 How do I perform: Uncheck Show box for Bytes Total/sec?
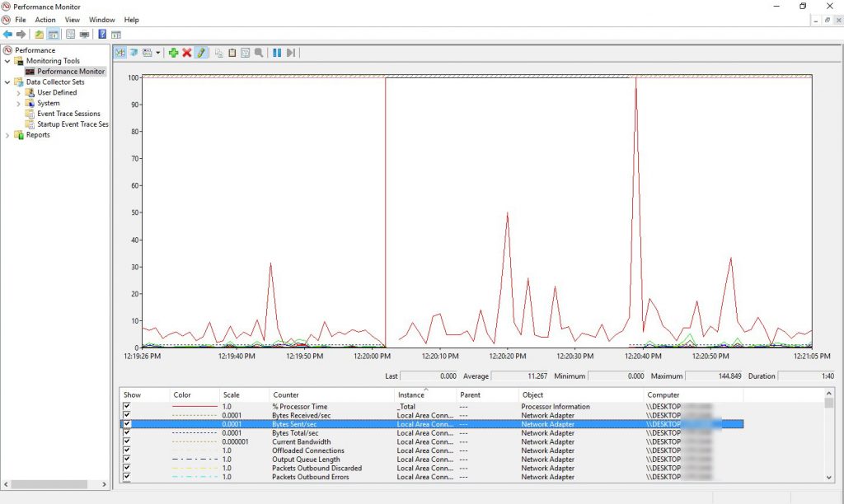(127, 433)
